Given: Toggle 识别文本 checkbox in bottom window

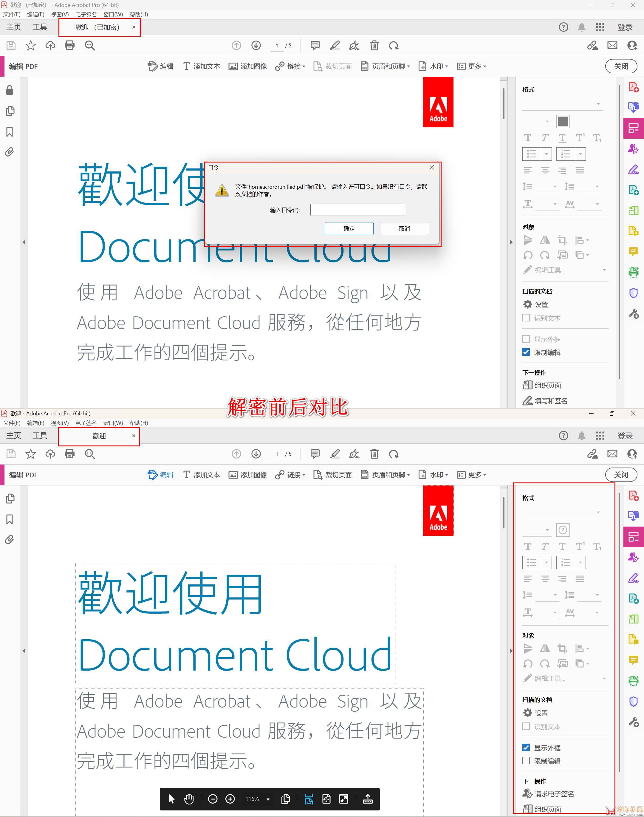Looking at the screenshot, I should (526, 726).
